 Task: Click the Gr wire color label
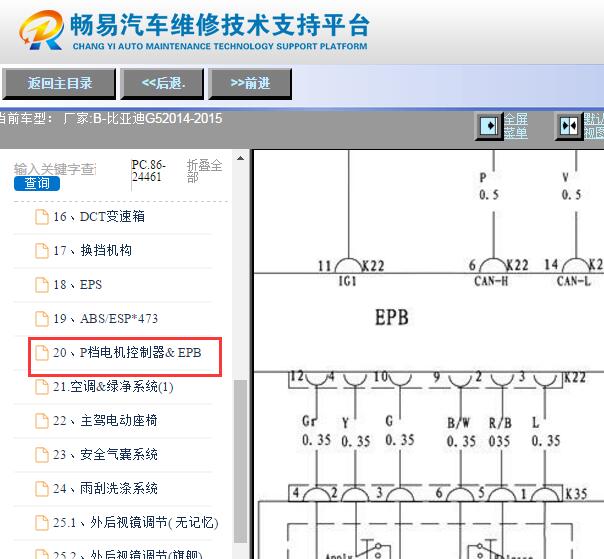[x=309, y=421]
